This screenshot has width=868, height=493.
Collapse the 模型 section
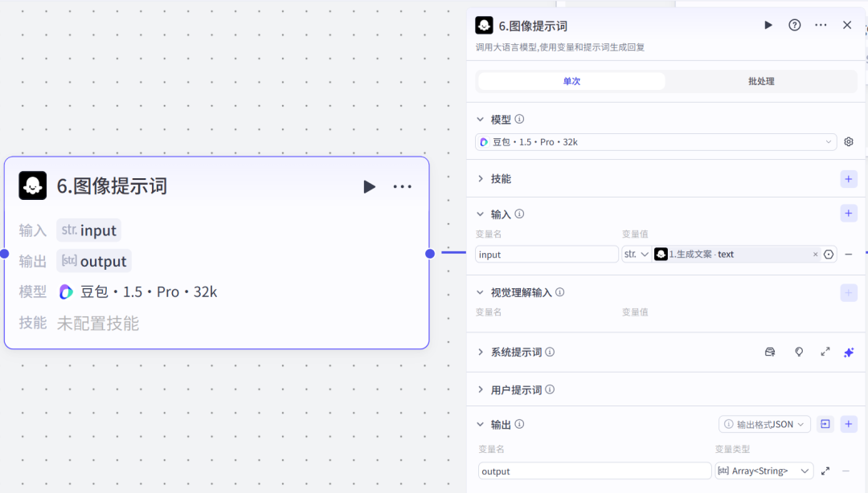[481, 119]
